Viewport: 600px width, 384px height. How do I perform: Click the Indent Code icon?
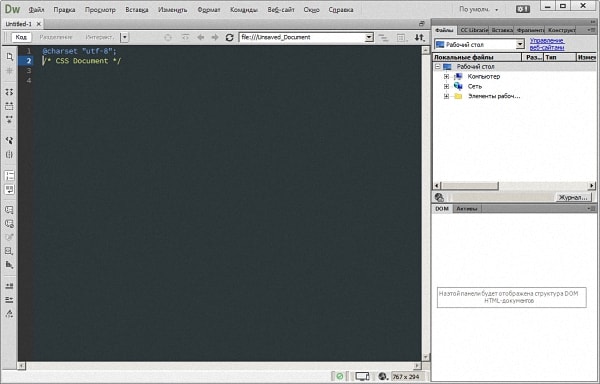9,286
